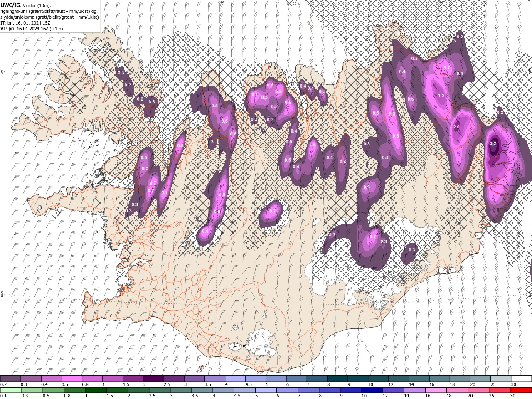The image size is (532, 399).
Task: Click top-row pale grey swatch between 25 and 30
Action: point(501,379)
